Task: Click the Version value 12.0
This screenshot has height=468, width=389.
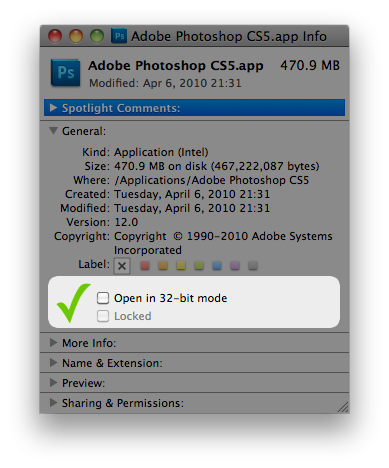Action: [x=126, y=222]
